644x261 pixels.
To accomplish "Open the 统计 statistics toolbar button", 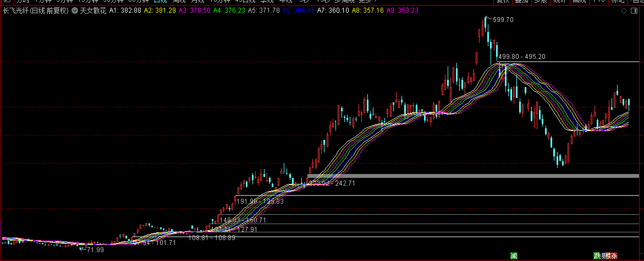I will point(560,2).
